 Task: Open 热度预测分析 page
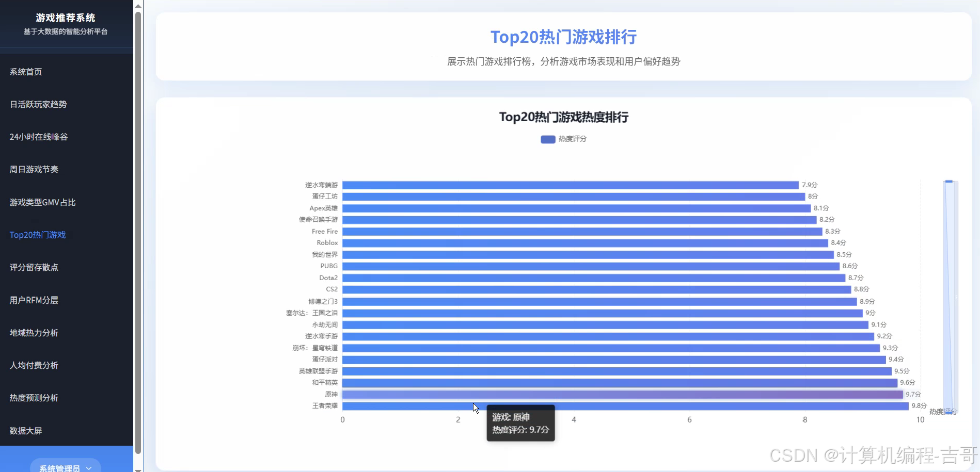(34, 398)
